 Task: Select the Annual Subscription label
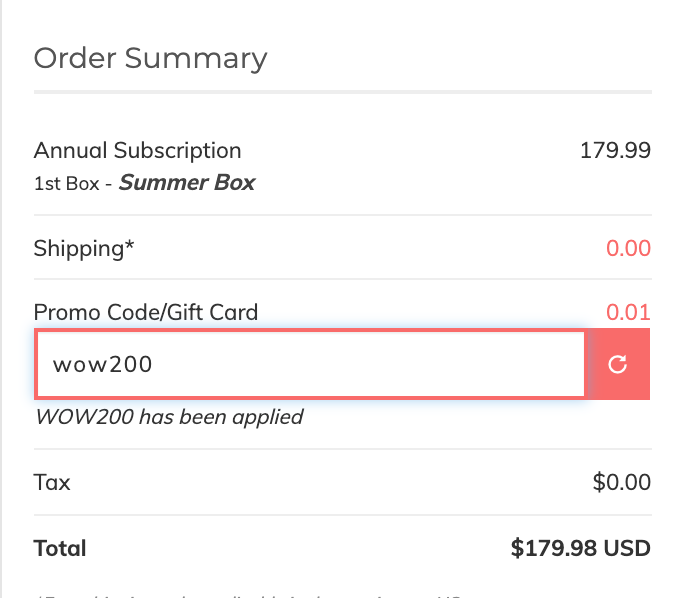pyautogui.click(x=137, y=151)
